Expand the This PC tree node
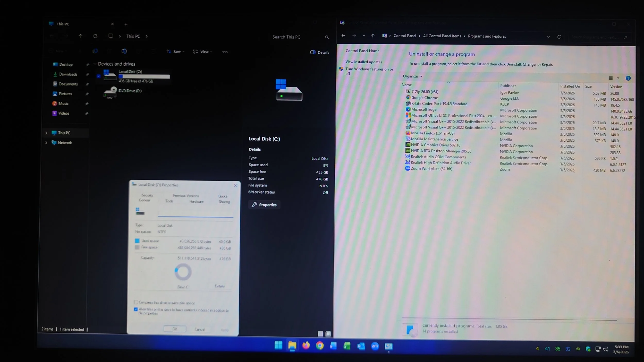This screenshot has height=362, width=644. (46, 133)
